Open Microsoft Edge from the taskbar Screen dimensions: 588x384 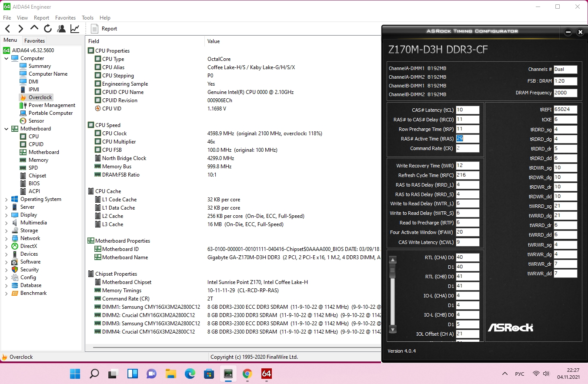click(x=190, y=374)
